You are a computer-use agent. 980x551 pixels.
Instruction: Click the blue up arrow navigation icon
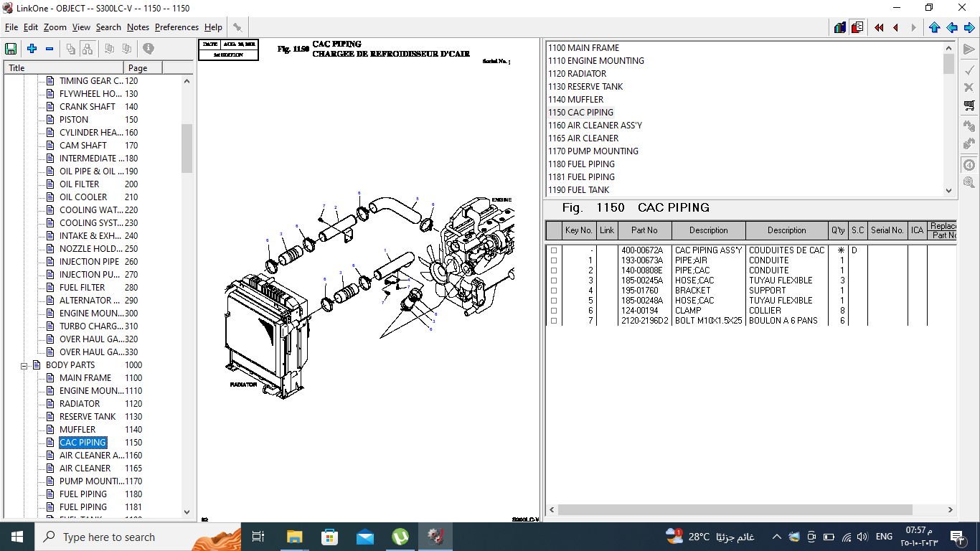[x=934, y=27]
